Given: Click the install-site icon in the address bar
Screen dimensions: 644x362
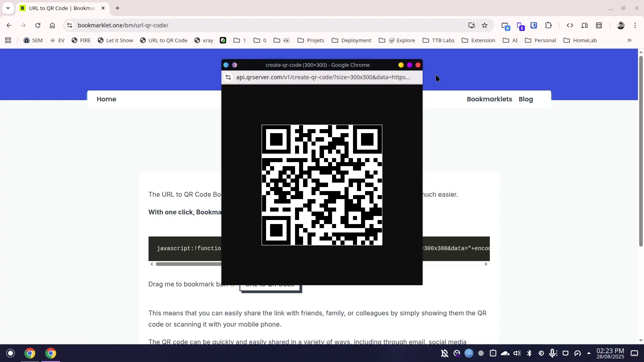Looking at the screenshot, I should (471, 25).
